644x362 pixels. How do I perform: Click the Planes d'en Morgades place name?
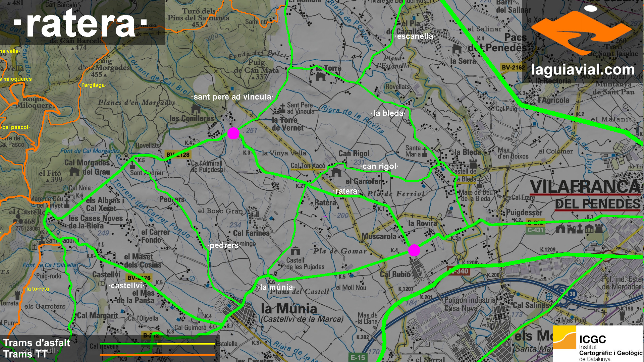(137, 102)
